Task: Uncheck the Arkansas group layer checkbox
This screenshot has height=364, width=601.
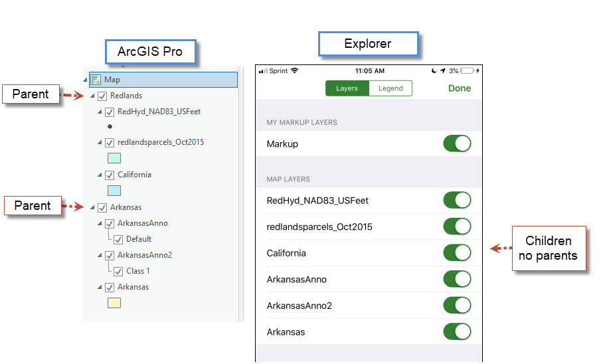Action: click(x=102, y=207)
